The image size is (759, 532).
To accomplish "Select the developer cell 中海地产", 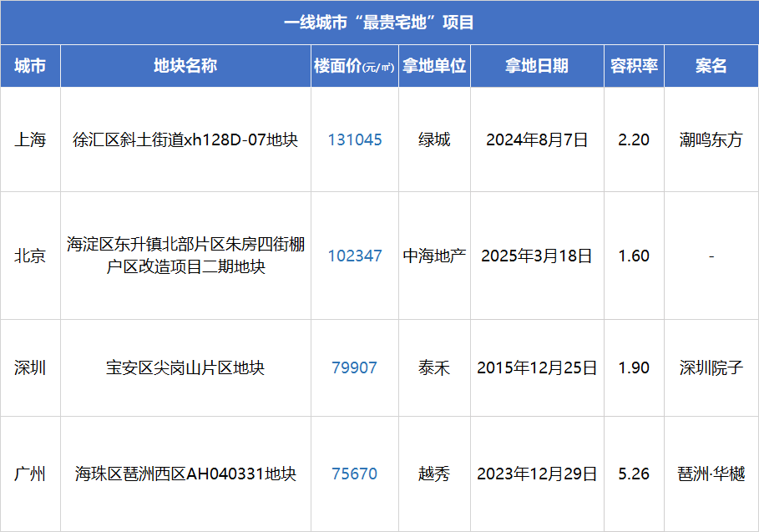I will click(x=434, y=256).
